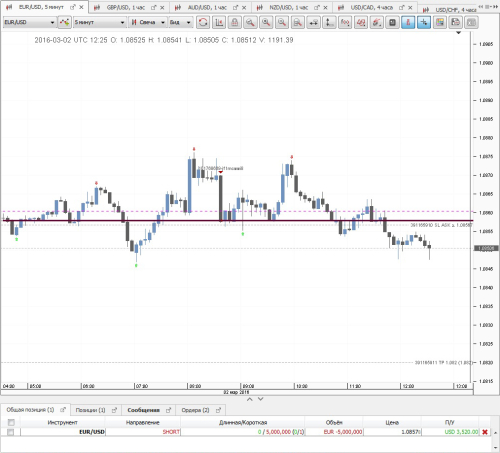Screen dimensions: 500x453
Task: Toggle the highlighted crosshair cursor tool
Action: click(x=424, y=22)
